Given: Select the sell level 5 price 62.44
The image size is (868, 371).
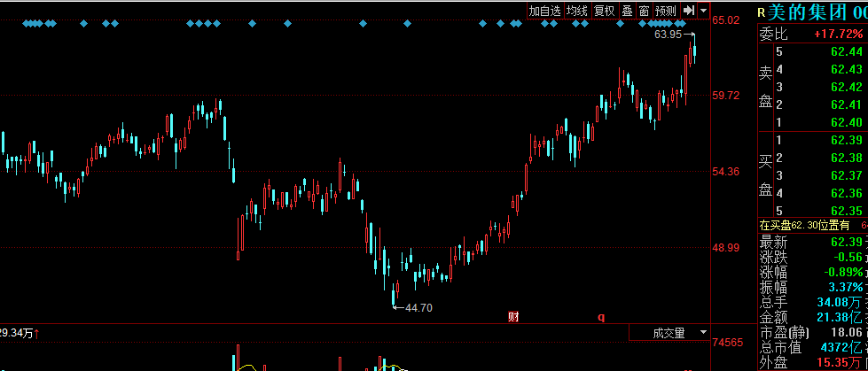Looking at the screenshot, I should click(x=847, y=52).
